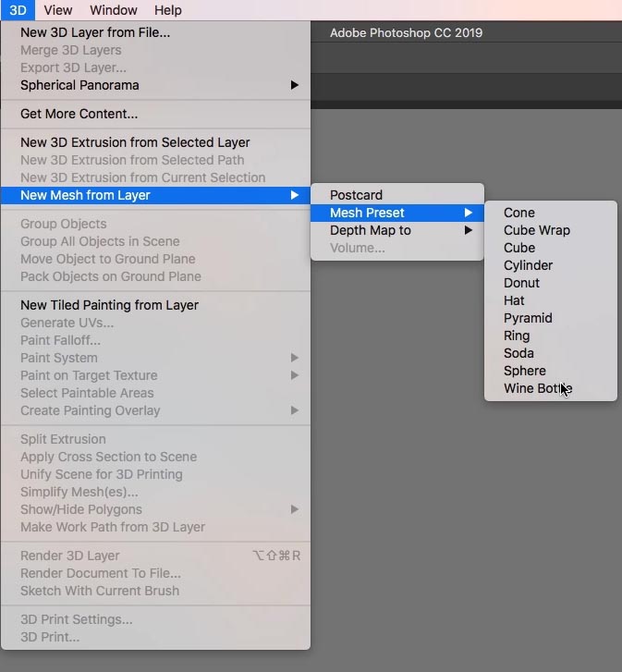Image resolution: width=622 pixels, height=672 pixels.
Task: Select the Pyramid mesh preset
Action: pyautogui.click(x=551, y=318)
